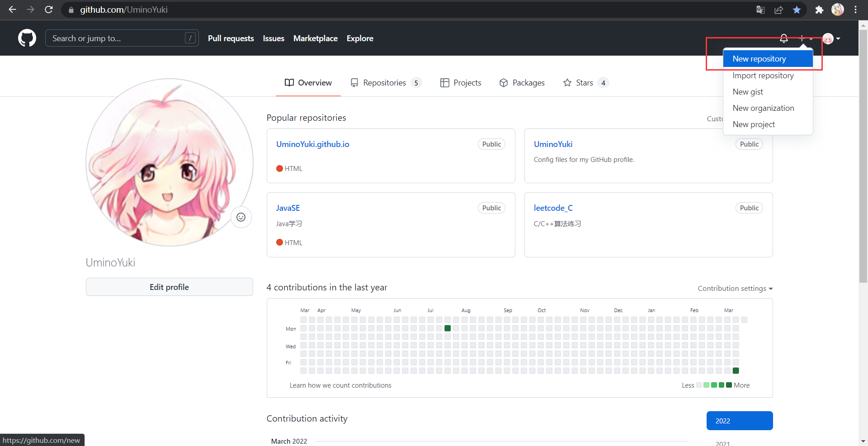Select Import repository from the menu
868x446 pixels.
click(768, 76)
